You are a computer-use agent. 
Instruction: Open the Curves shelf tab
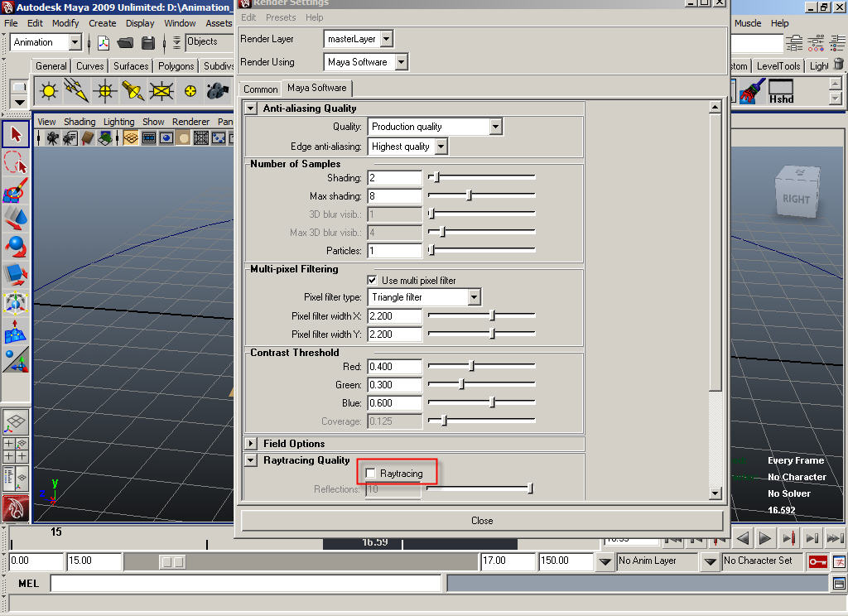click(x=89, y=66)
